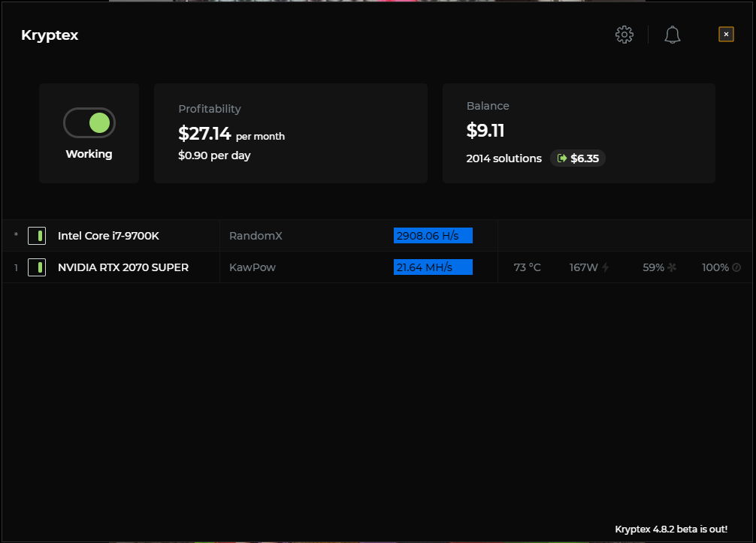Turn off the Working toggle
Screen dimensions: 756x543
(x=89, y=122)
